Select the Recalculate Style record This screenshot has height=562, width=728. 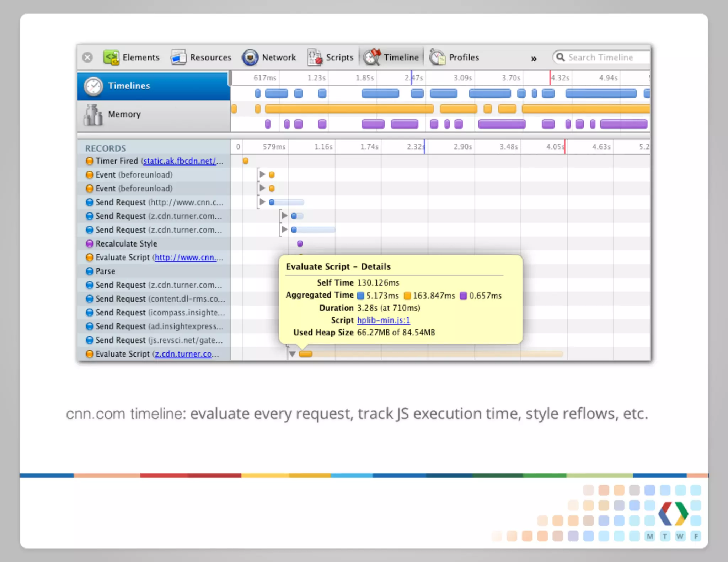point(126,244)
